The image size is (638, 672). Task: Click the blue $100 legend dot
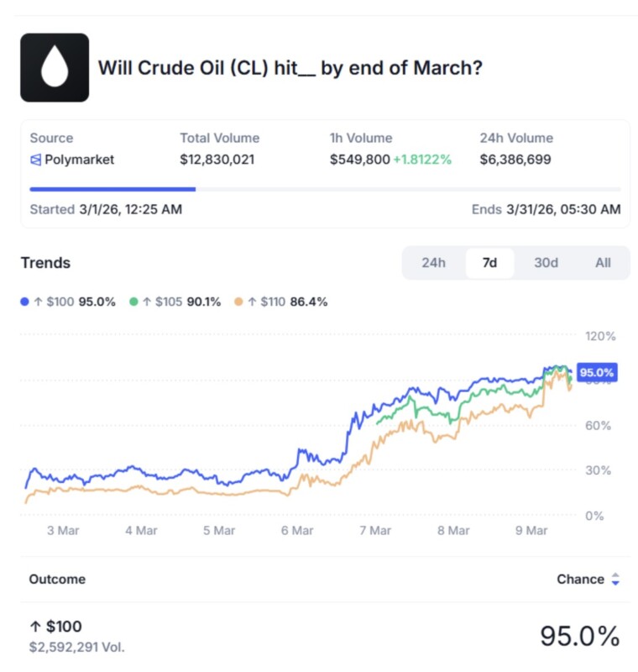click(24, 302)
